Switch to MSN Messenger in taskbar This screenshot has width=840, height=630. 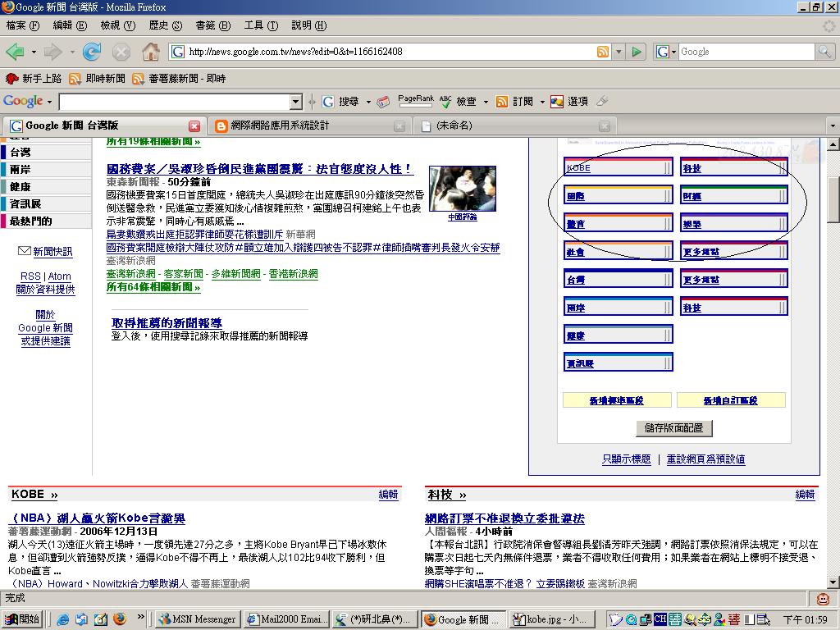198,619
